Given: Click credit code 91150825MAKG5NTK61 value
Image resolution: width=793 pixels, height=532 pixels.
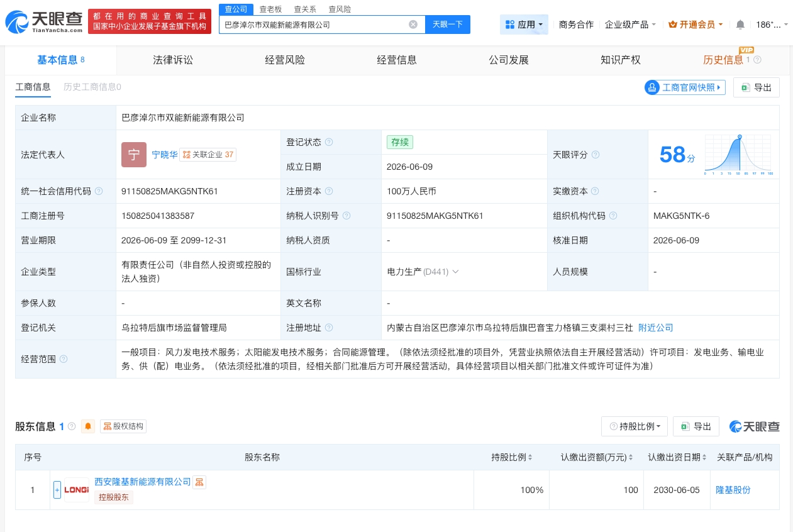Looking at the screenshot, I should [x=170, y=191].
